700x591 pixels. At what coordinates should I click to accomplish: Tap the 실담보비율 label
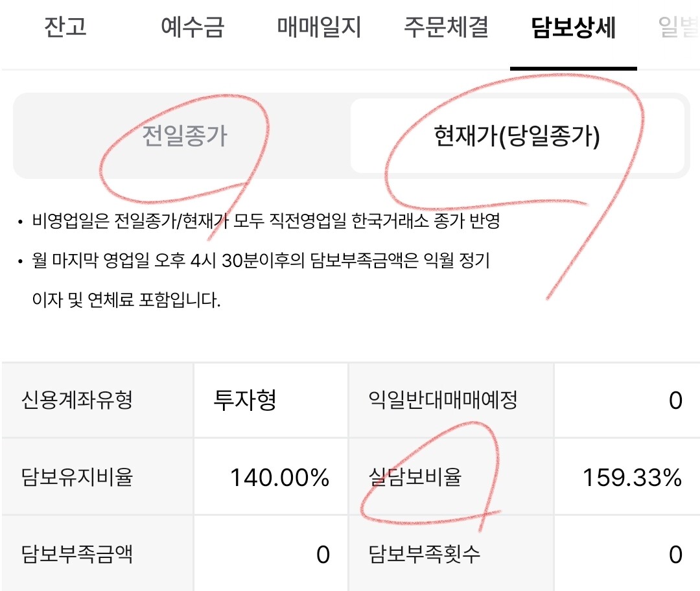pyautogui.click(x=415, y=477)
